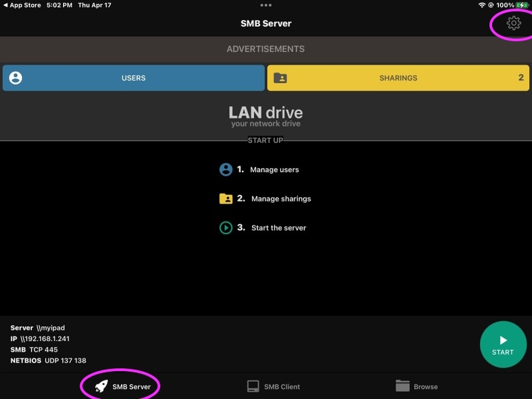
Task: Click the "TCP 445" SMB port text
Action: point(43,350)
